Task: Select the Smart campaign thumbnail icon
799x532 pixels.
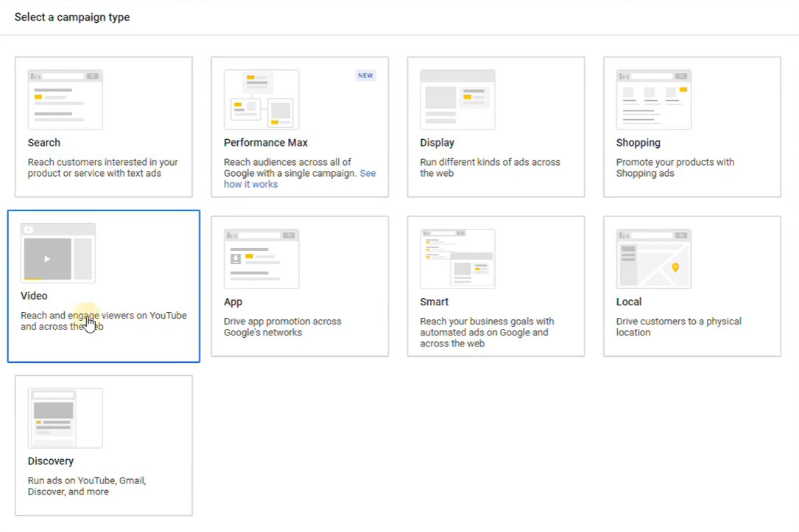Action: pyautogui.click(x=457, y=258)
